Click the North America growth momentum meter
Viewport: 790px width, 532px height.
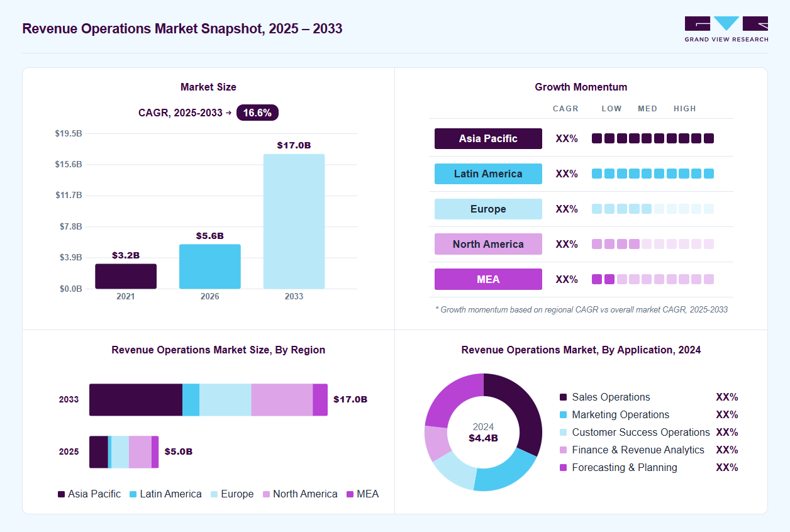point(653,244)
